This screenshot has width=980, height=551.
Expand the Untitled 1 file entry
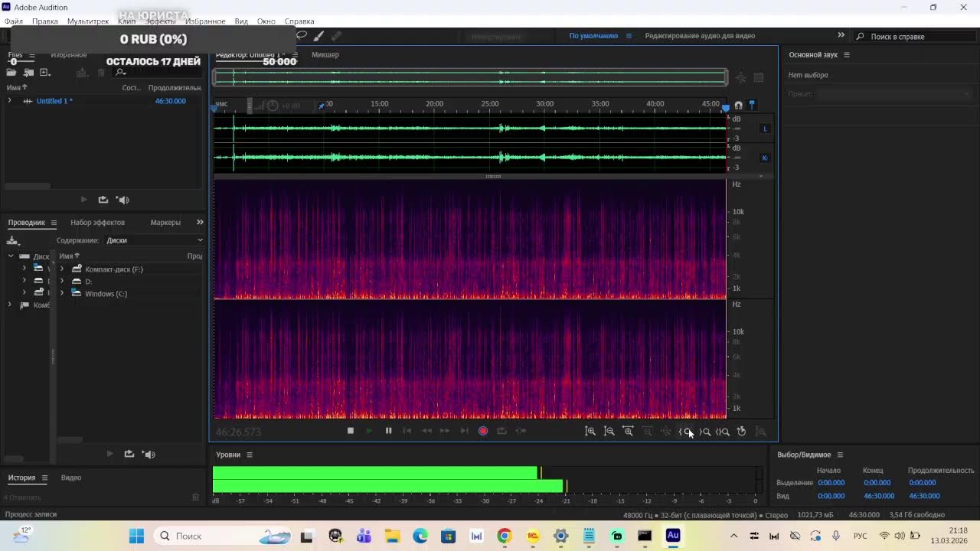9,101
